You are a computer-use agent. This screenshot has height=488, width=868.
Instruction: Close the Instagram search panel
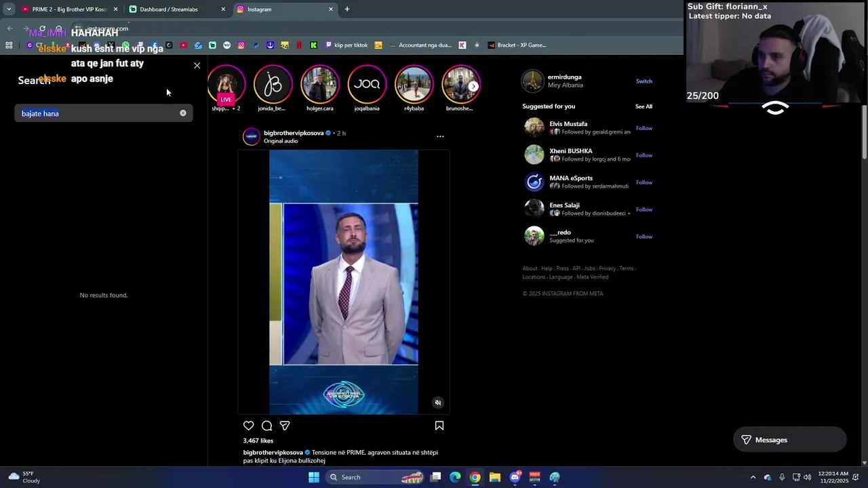click(197, 66)
